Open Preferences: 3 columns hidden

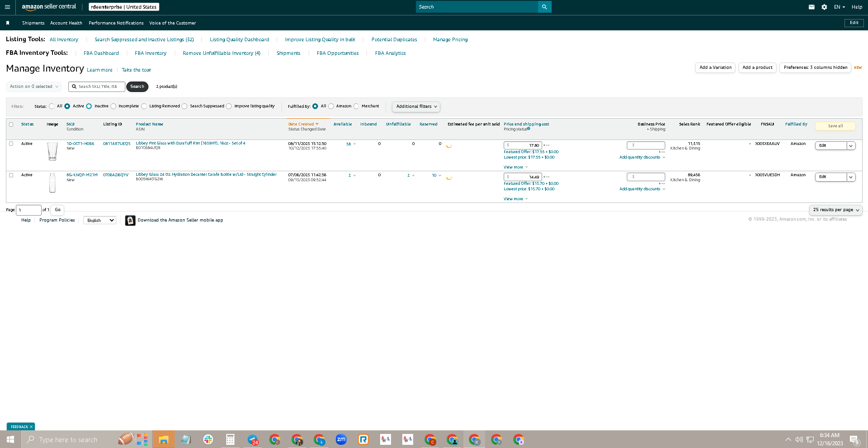(x=815, y=67)
